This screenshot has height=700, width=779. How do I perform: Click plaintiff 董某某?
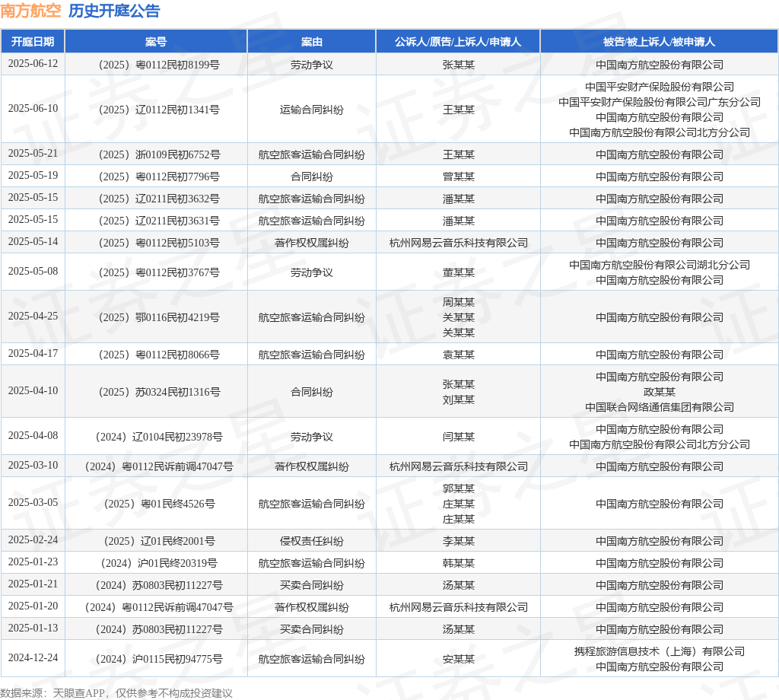458,272
